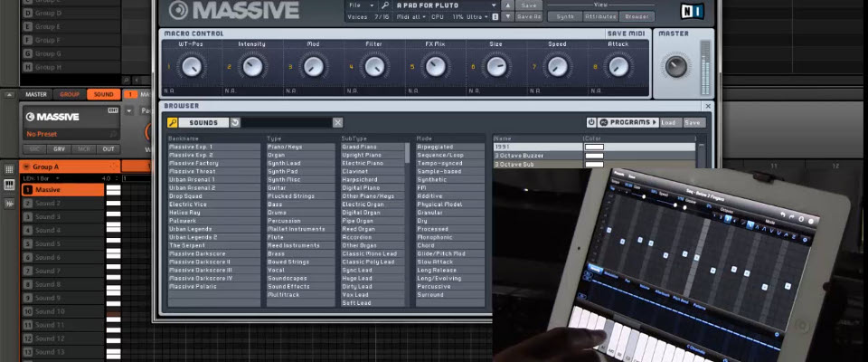Click the yellow key icon in Browser

pyautogui.click(x=172, y=122)
